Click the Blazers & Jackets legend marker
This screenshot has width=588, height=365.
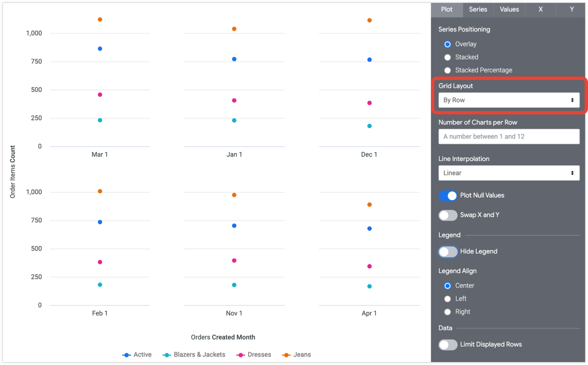[x=166, y=355]
